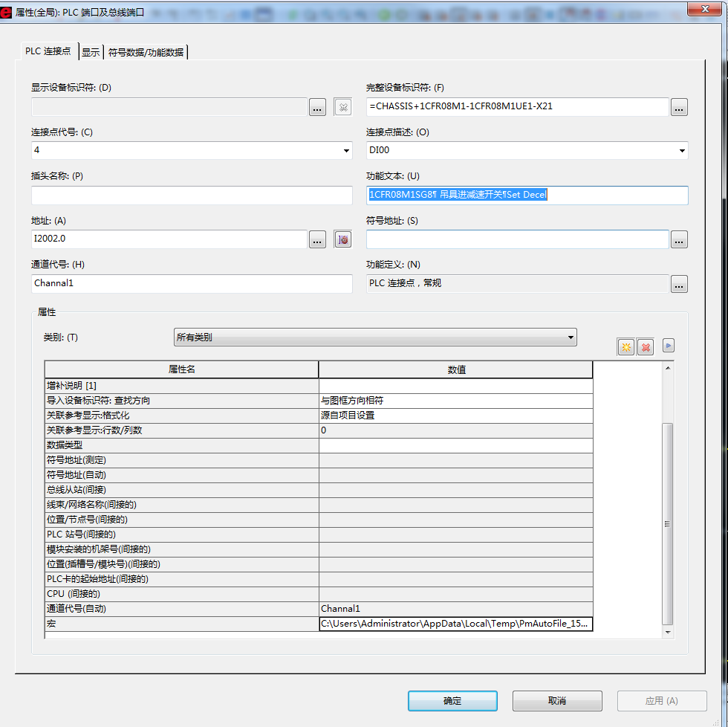Image resolution: width=728 pixels, height=727 pixels.
Task: Click the address icon button beside 地址 browse
Action: 342,239
